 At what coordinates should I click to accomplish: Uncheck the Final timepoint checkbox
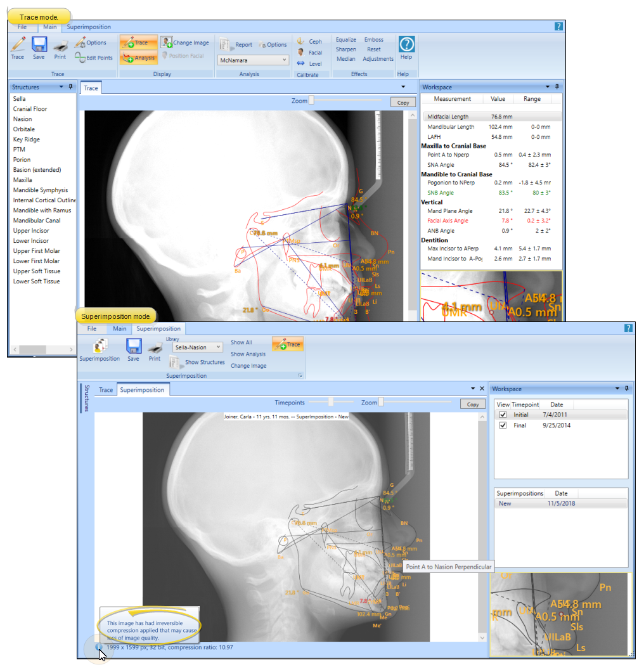pyautogui.click(x=503, y=425)
